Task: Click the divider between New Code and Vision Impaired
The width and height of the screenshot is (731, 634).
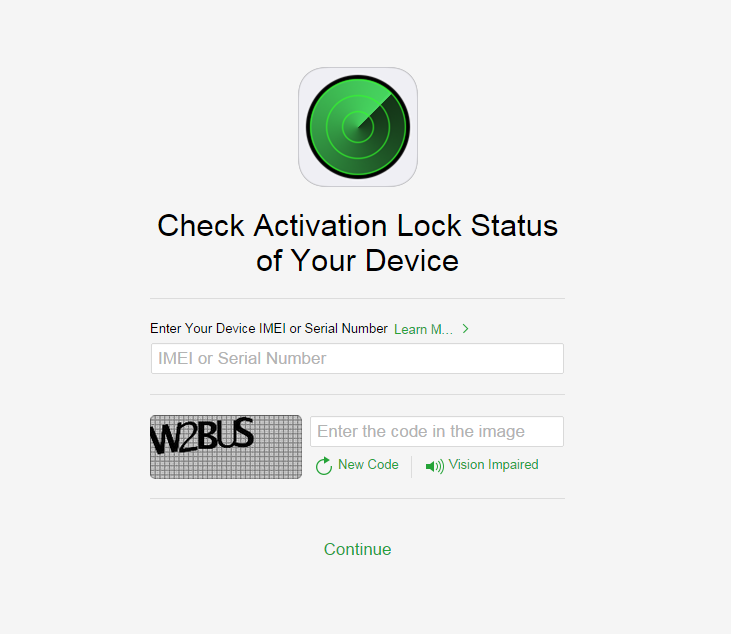Action: 412,466
